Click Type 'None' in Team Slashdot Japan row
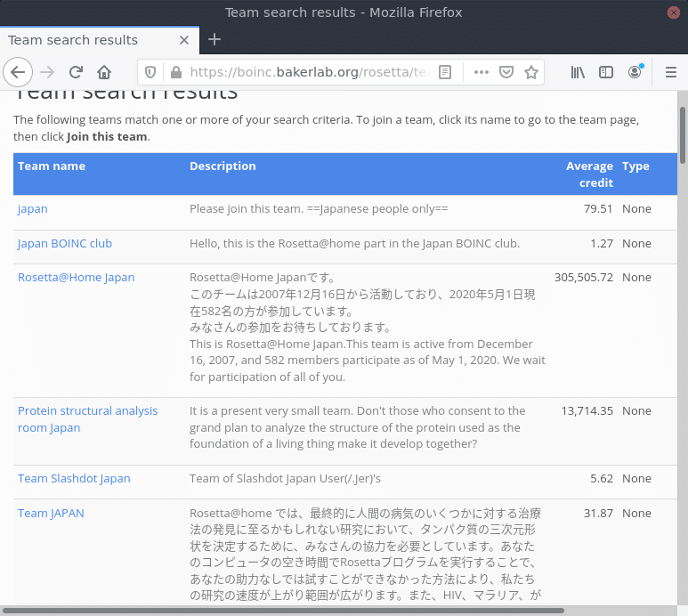This screenshot has height=616, width=688. 636,478
